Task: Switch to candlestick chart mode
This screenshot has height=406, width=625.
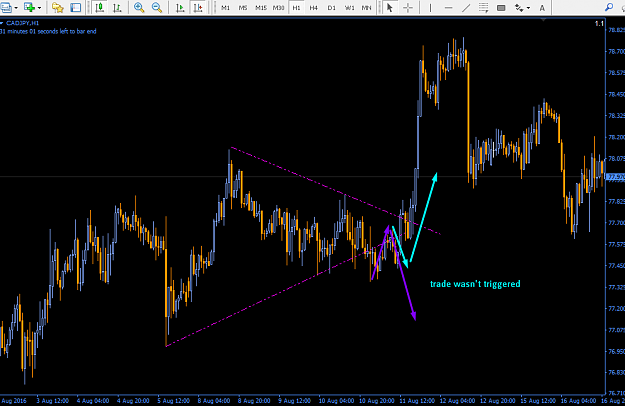Action: pos(100,8)
